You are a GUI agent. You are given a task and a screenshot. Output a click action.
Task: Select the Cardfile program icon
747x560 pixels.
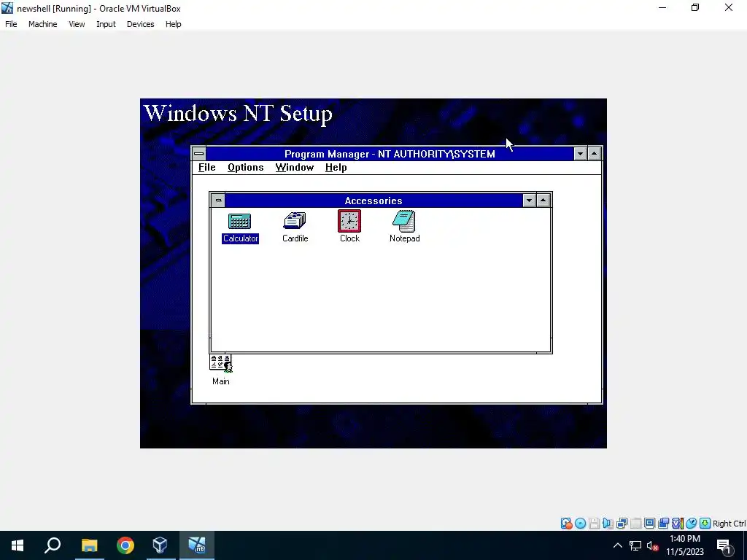click(x=295, y=227)
